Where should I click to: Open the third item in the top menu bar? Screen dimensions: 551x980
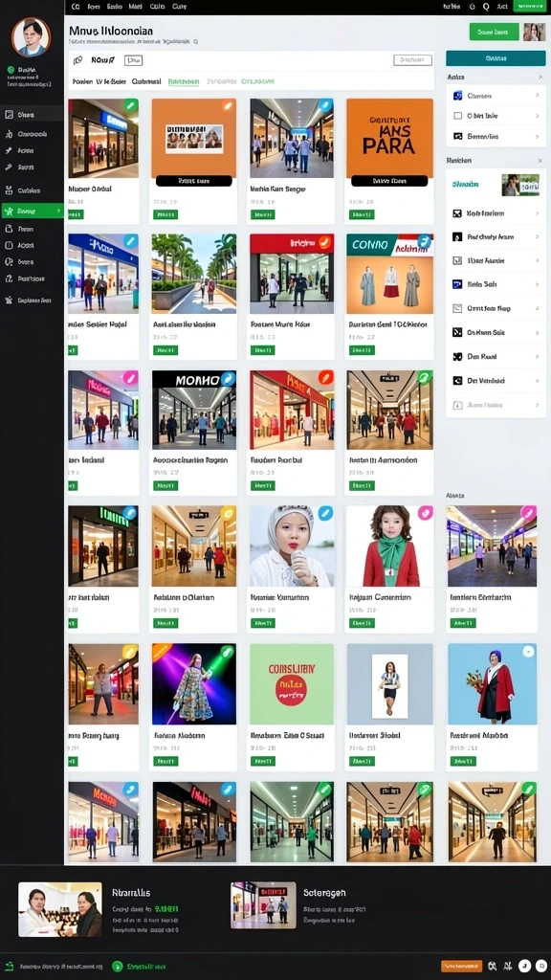coord(115,7)
